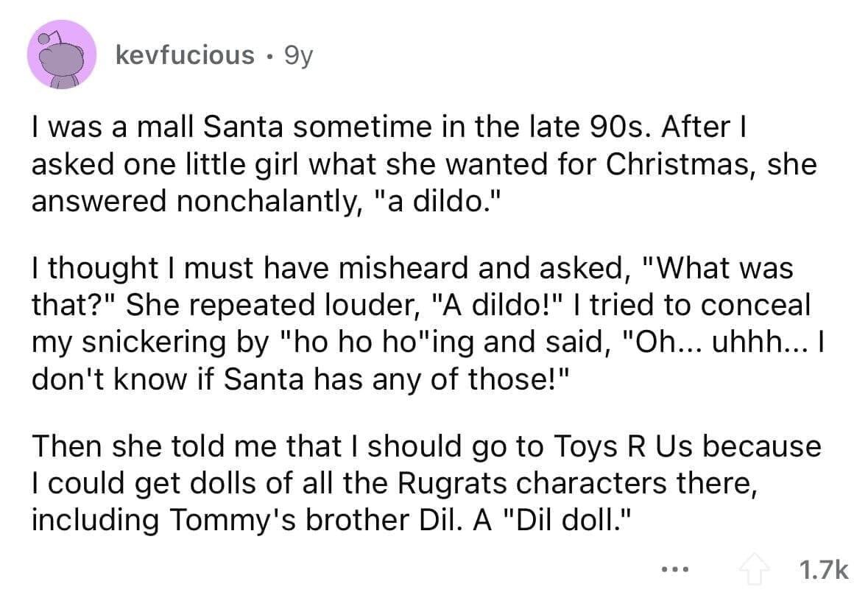Viewport: 868px width, 598px height.
Task: Open kevfucious's profile from the username
Action: coord(187,54)
